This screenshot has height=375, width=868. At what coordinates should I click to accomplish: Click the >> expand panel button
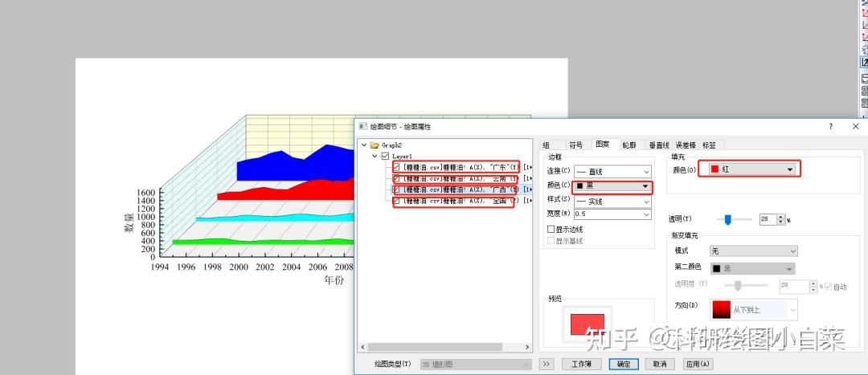tap(547, 365)
